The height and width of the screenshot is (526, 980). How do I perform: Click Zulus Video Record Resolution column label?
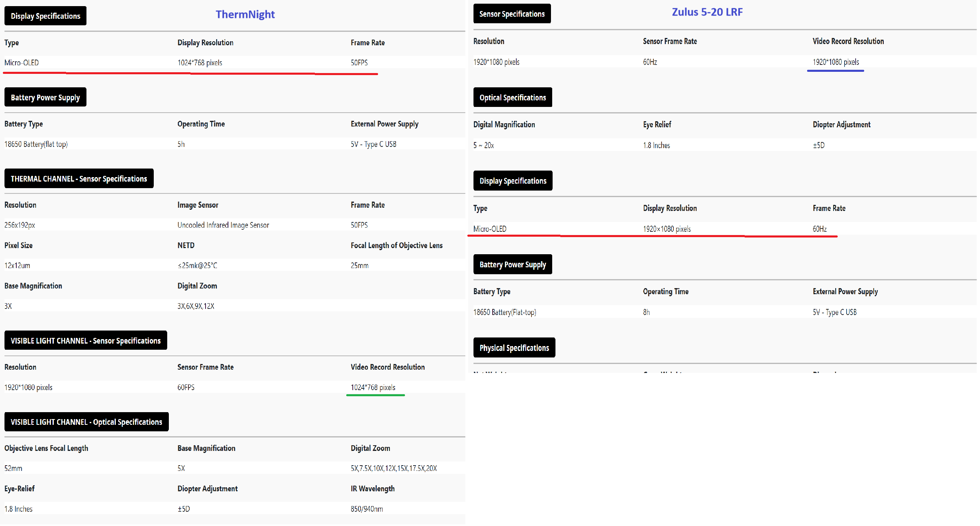coord(848,41)
